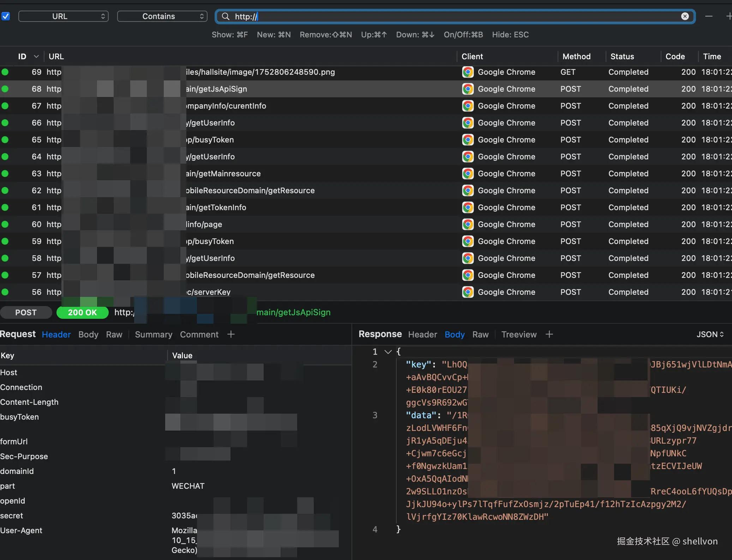Viewport: 732px width, 560px height.
Task: Add a Request tab with the plus icon
Action: [231, 334]
